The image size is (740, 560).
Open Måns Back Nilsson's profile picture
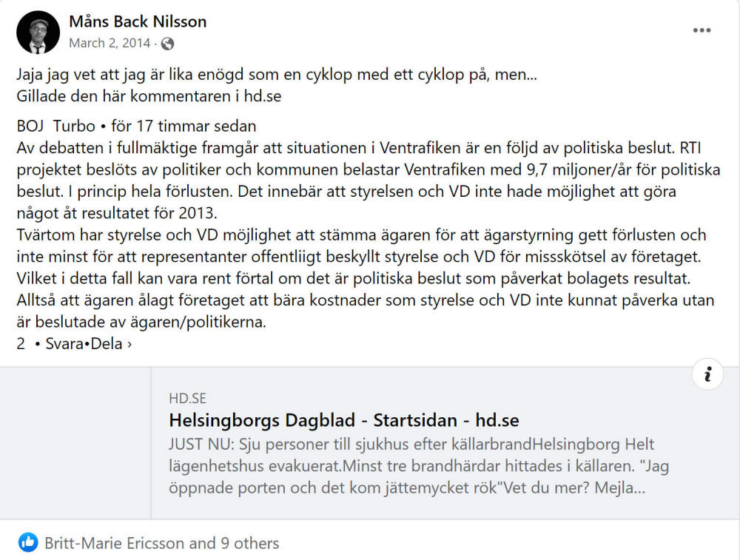point(38,32)
